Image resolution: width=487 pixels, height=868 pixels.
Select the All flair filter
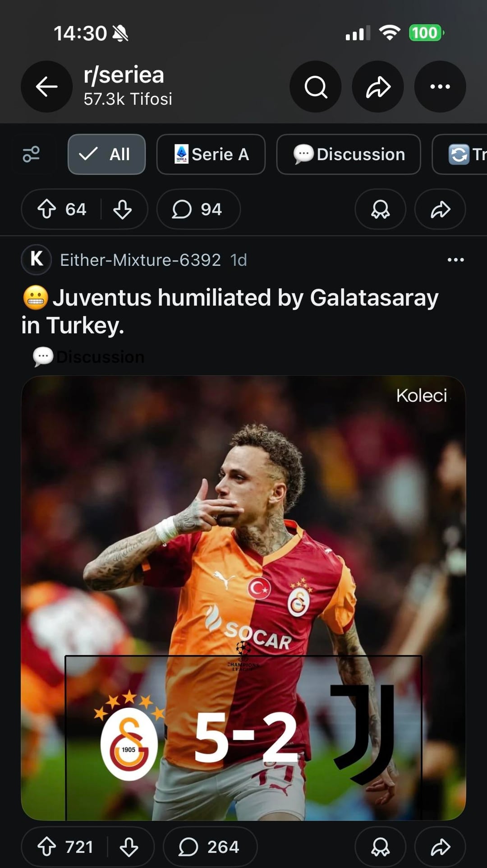[x=106, y=154]
